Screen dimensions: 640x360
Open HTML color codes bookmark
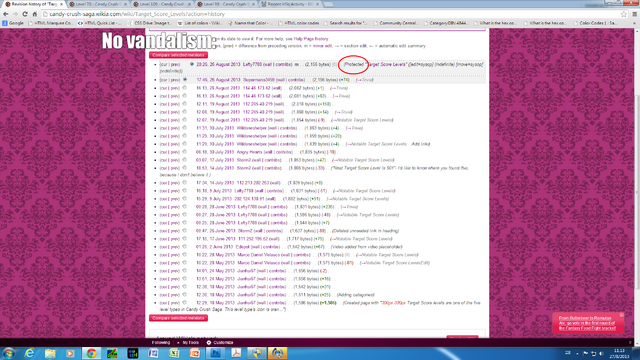pyautogui.click(x=298, y=23)
